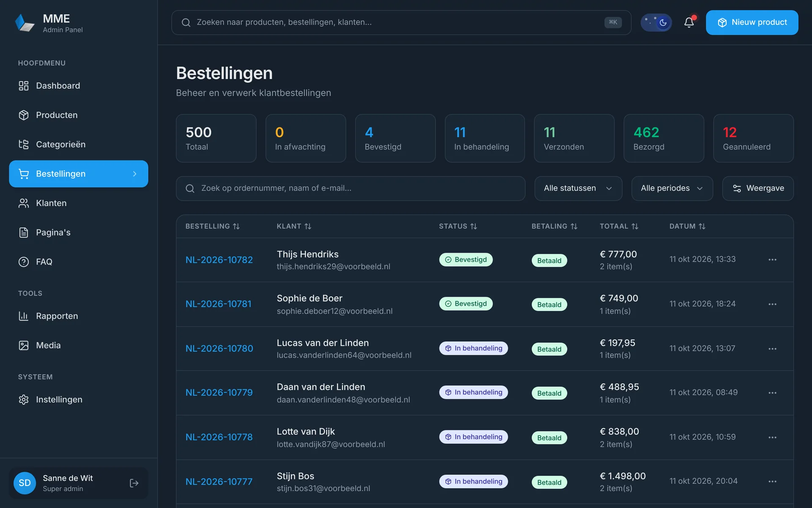Image resolution: width=812 pixels, height=508 pixels.
Task: Click the ordernummer search field
Action: click(351, 188)
